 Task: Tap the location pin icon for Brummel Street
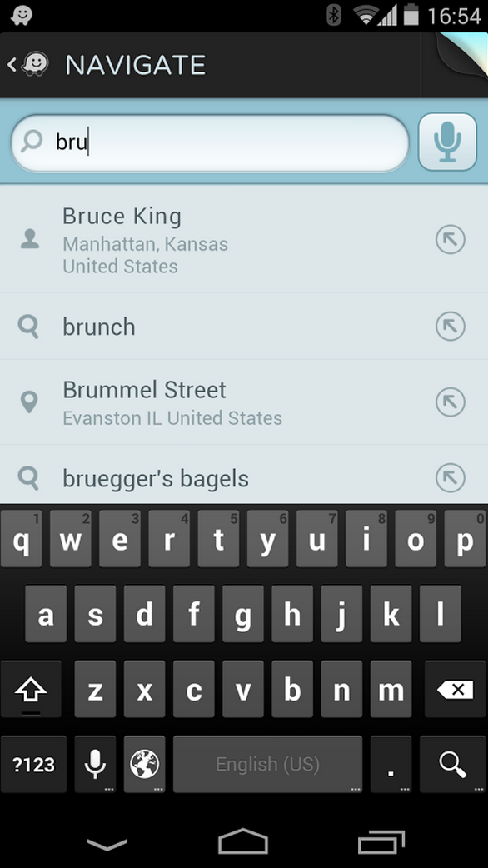(29, 401)
